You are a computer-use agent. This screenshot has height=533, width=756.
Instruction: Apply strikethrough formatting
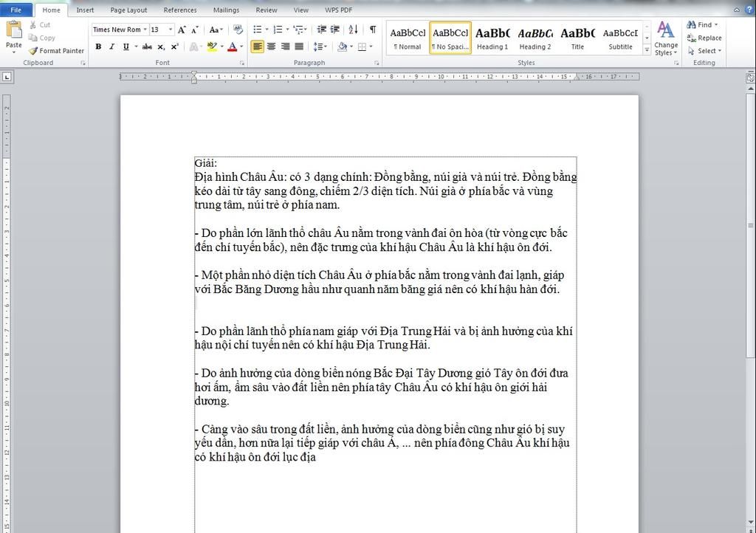(x=147, y=47)
